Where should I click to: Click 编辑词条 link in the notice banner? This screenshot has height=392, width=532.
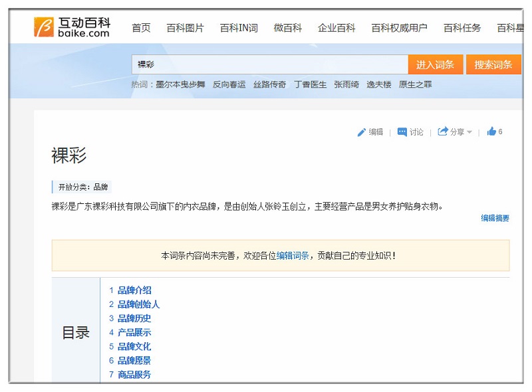293,255
